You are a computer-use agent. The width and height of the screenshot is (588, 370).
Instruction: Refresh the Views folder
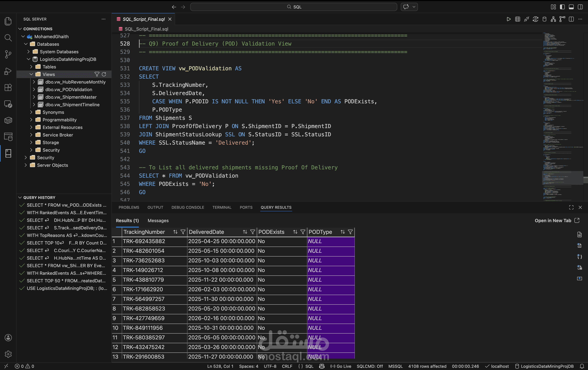(104, 74)
